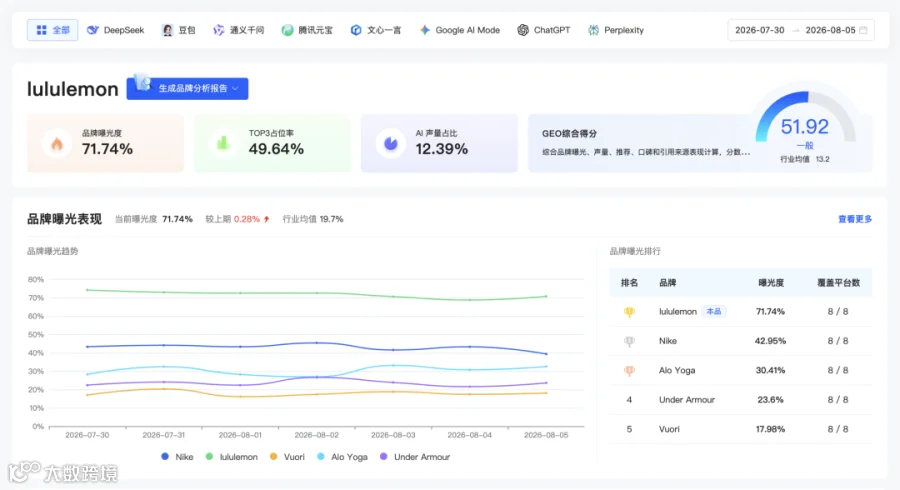Set end date 2026-08-05 field

point(830,30)
